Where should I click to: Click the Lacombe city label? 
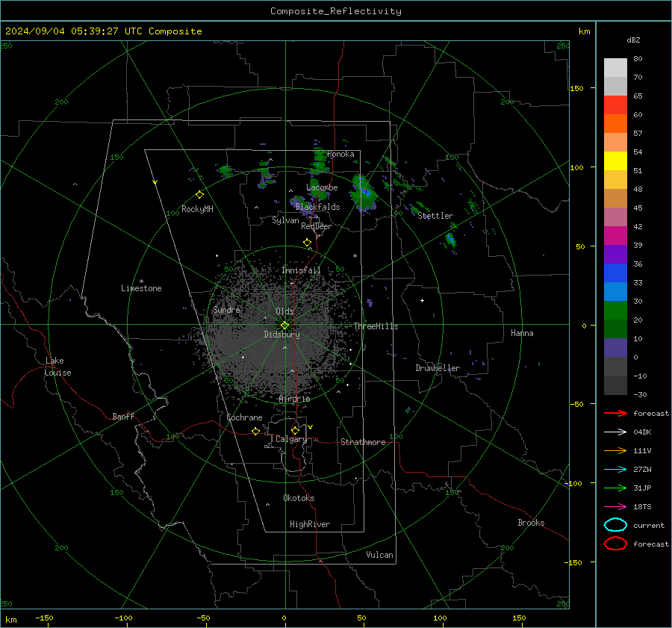(322, 187)
